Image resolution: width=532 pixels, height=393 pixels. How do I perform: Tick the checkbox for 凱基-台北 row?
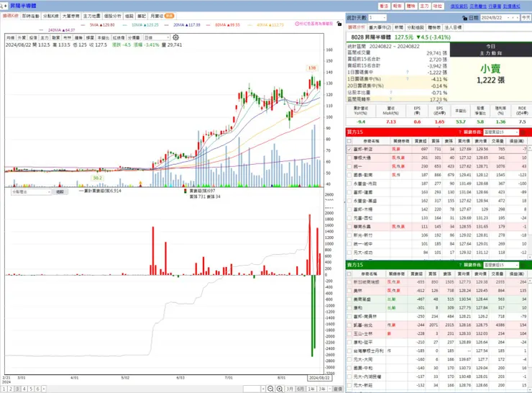tap(349, 325)
